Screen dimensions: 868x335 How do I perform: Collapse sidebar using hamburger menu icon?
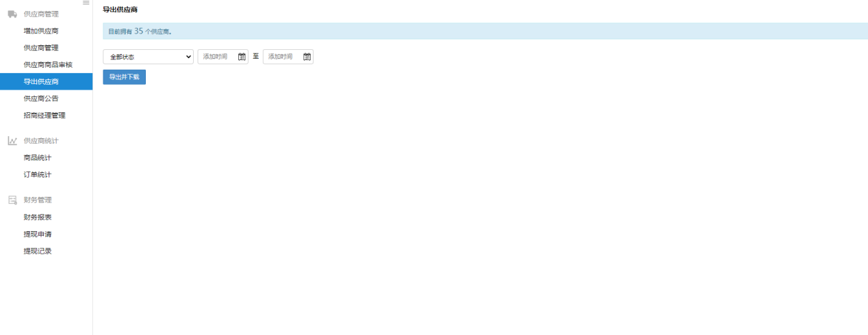(86, 3)
